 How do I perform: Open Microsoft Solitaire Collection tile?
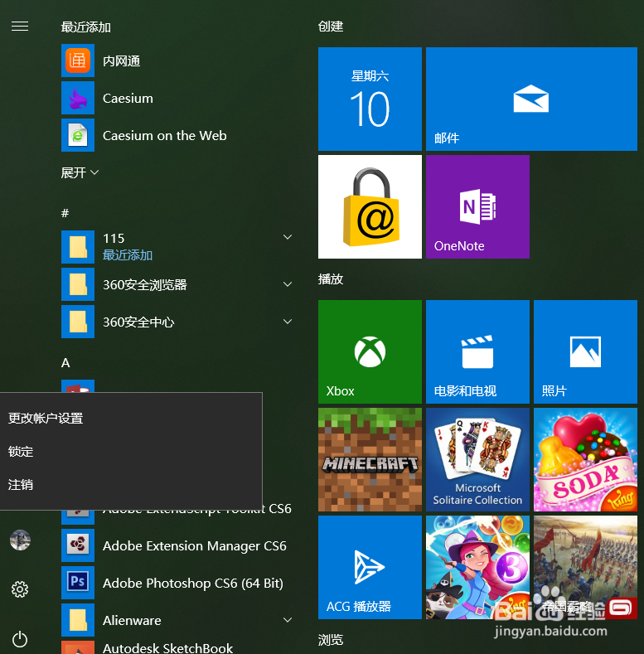[477, 460]
